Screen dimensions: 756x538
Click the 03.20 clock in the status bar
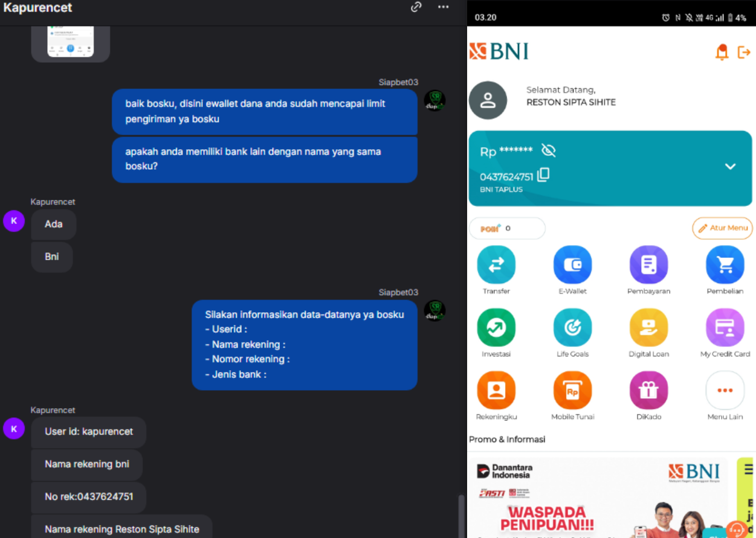pos(485,18)
